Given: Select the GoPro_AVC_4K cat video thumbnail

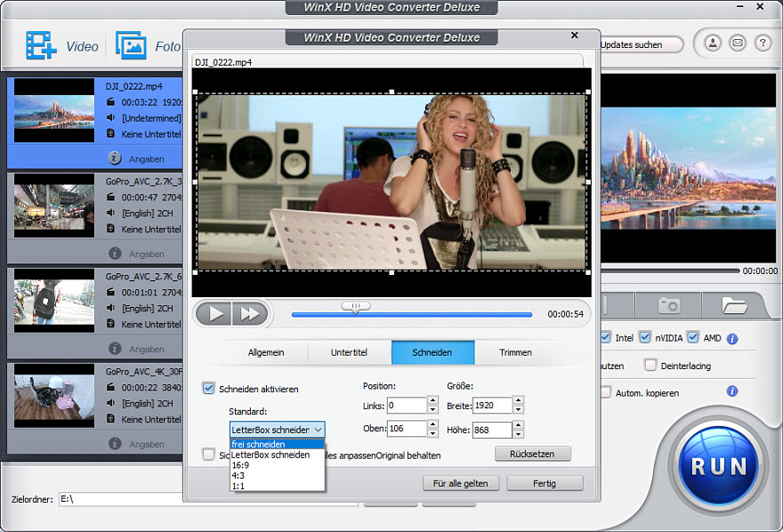Looking at the screenshot, I should coord(54,396).
